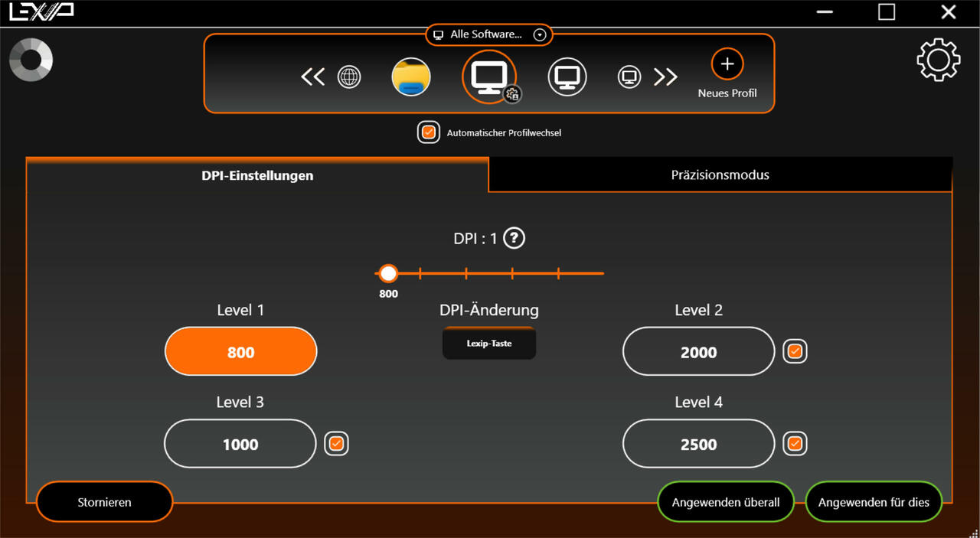980x538 pixels.
Task: Switch to the Präzisionsmodus tab
Action: (720, 175)
